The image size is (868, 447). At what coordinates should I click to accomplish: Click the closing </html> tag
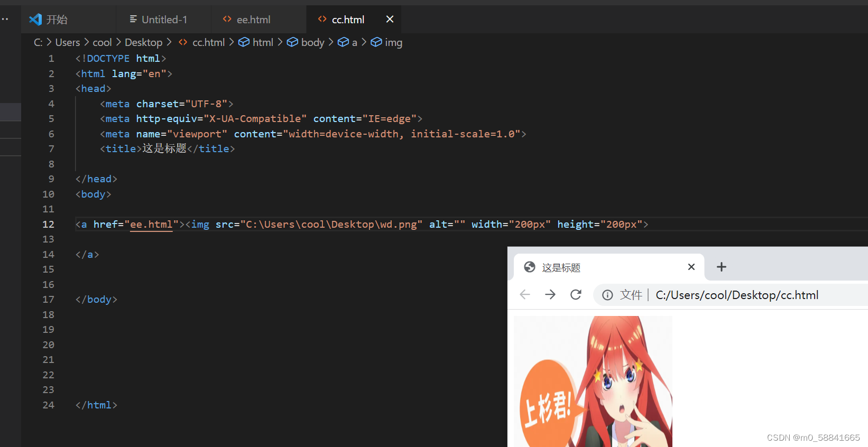(x=96, y=405)
